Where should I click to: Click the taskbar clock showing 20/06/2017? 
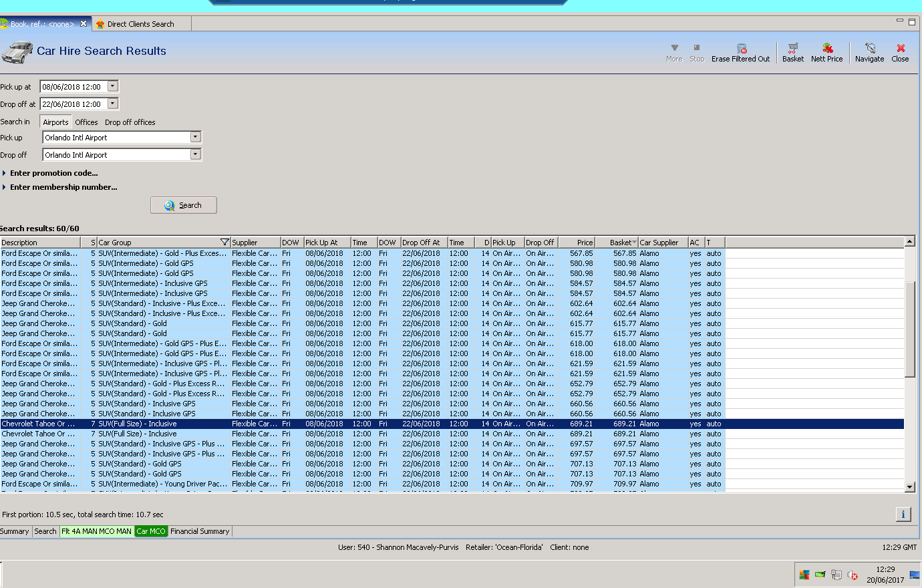tap(885, 575)
